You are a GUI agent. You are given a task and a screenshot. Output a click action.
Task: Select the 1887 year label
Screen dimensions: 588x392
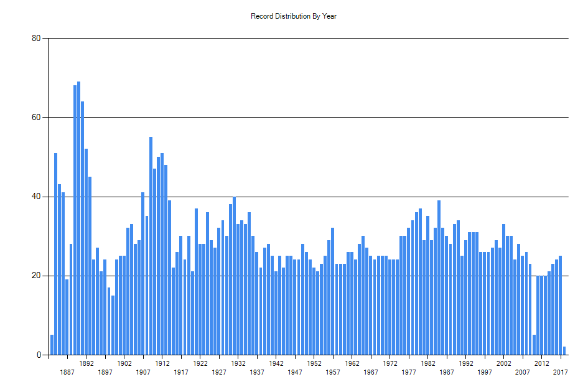[x=67, y=371]
